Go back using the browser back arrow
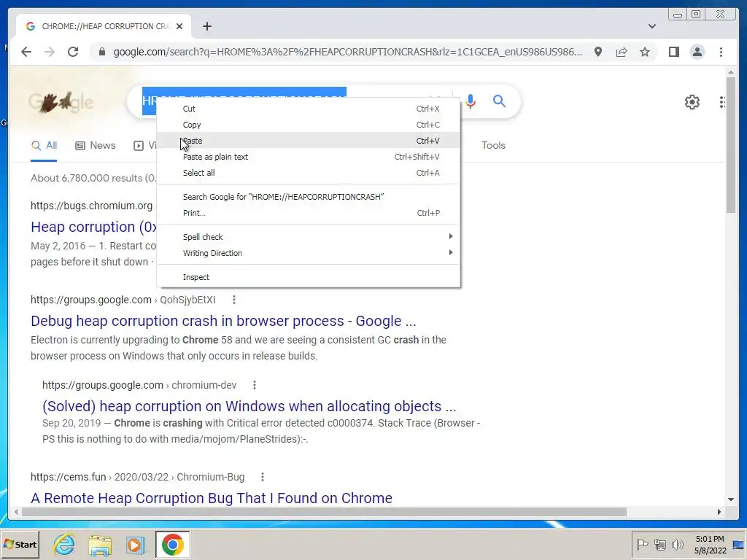This screenshot has height=560, width=747. coord(26,52)
